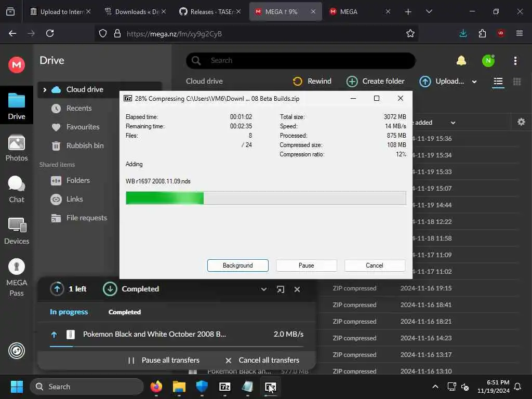This screenshot has width=532, height=399.
Task: Switch to grid view
Action: tap(517, 82)
